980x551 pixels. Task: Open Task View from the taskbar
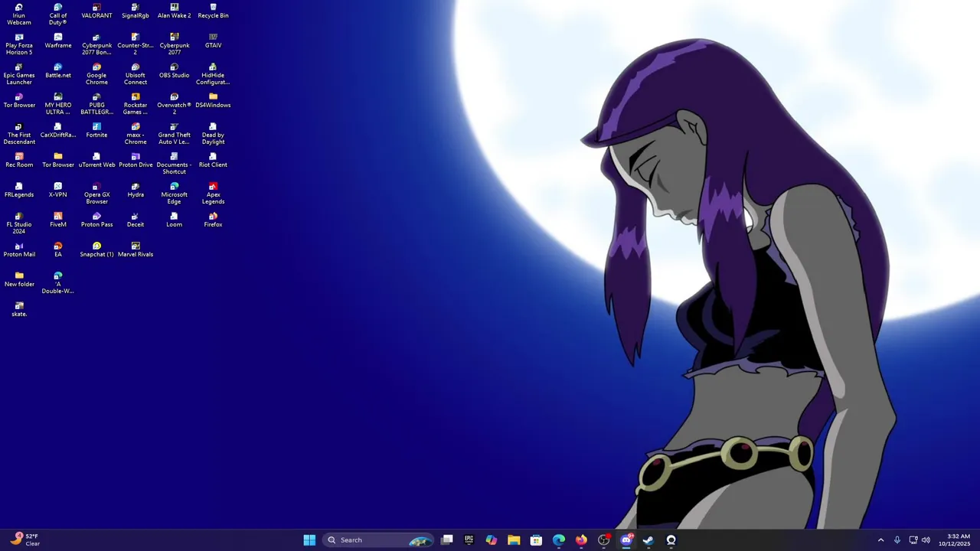(447, 540)
